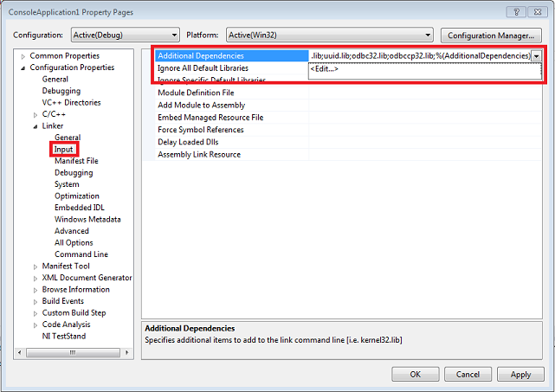Select General under Configuration Properties
Image resolution: width=555 pixels, height=392 pixels.
(55, 79)
